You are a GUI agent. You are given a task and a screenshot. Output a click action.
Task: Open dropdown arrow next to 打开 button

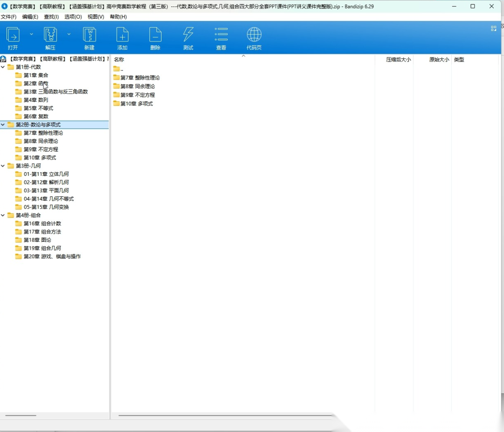point(32,34)
